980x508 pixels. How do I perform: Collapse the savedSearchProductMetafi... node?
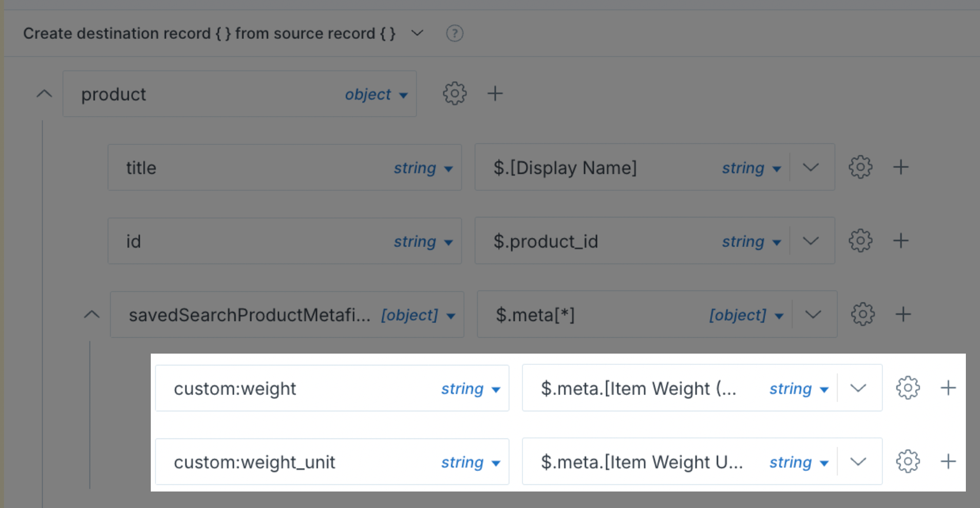(x=92, y=315)
